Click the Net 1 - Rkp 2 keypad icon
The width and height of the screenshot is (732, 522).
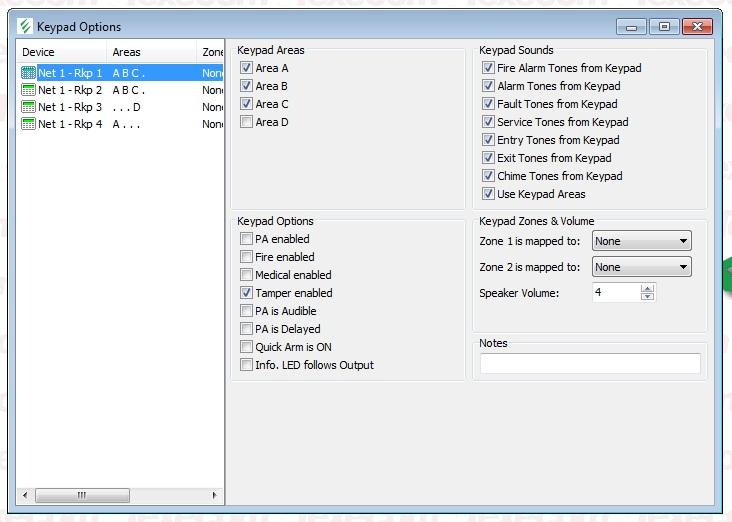(28, 90)
